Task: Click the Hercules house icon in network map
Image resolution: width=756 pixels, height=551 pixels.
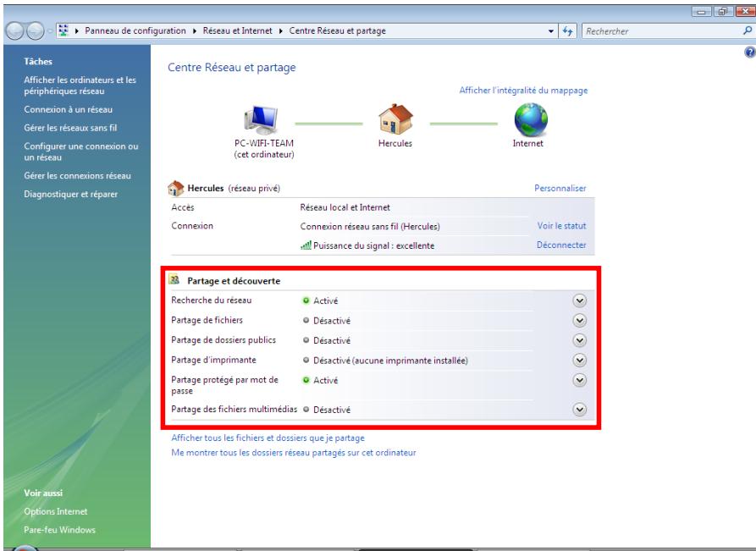Action: pyautogui.click(x=395, y=119)
